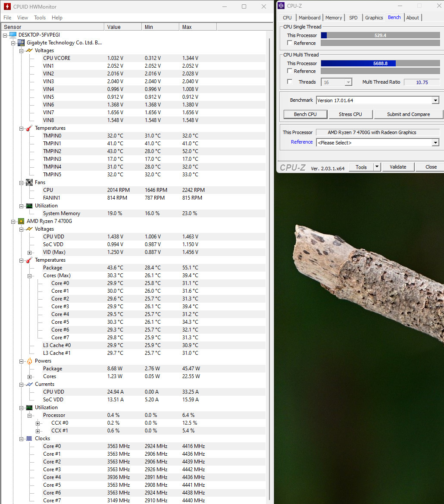Click the HWMonitor lightning-bolt app icon

(7, 6)
